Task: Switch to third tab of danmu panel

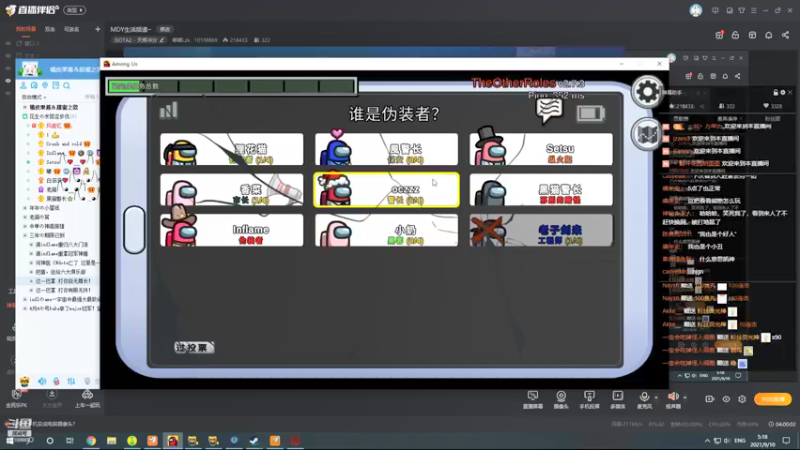Action: click(x=772, y=118)
